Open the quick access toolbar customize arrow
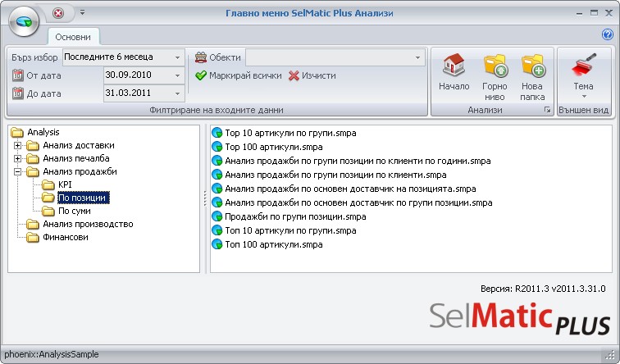This screenshot has height=364, width=620. pyautogui.click(x=82, y=12)
